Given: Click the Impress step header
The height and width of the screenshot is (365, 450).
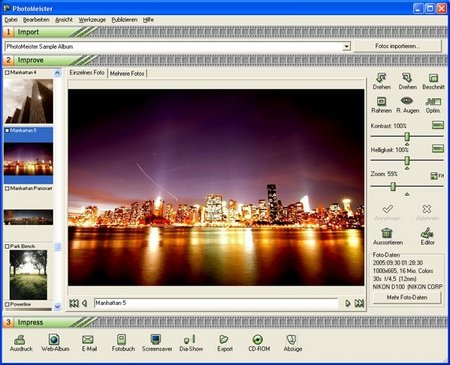Looking at the screenshot, I should tap(30, 322).
